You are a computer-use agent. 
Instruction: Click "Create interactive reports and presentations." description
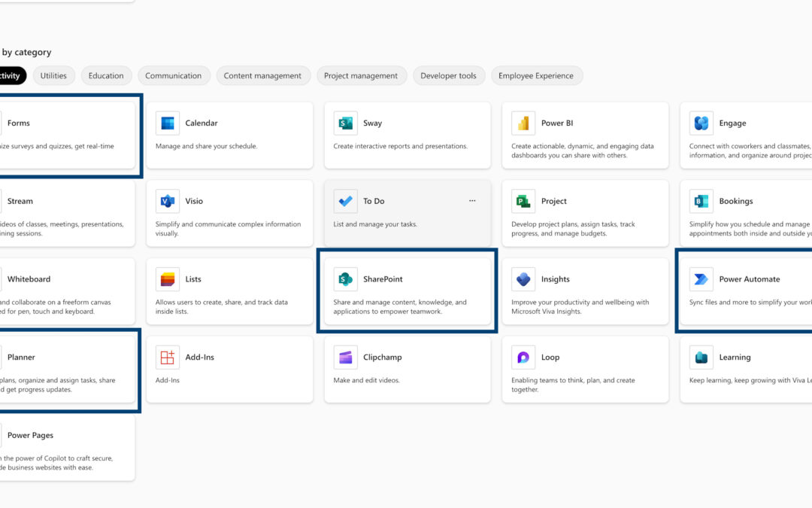coord(400,146)
